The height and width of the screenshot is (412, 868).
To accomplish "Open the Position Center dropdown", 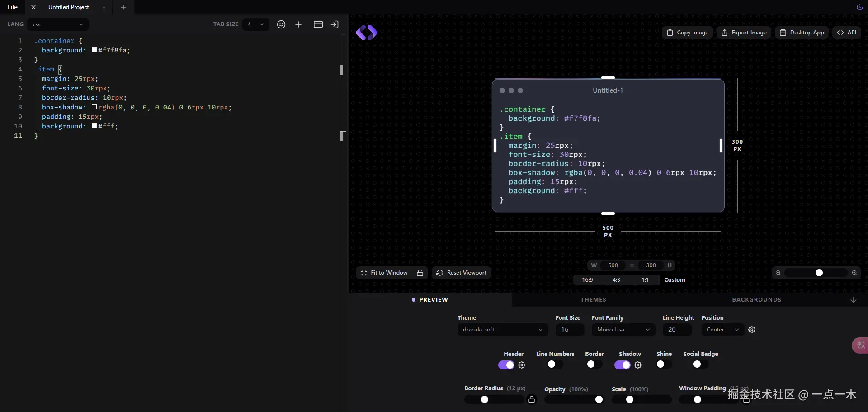I will point(723,330).
